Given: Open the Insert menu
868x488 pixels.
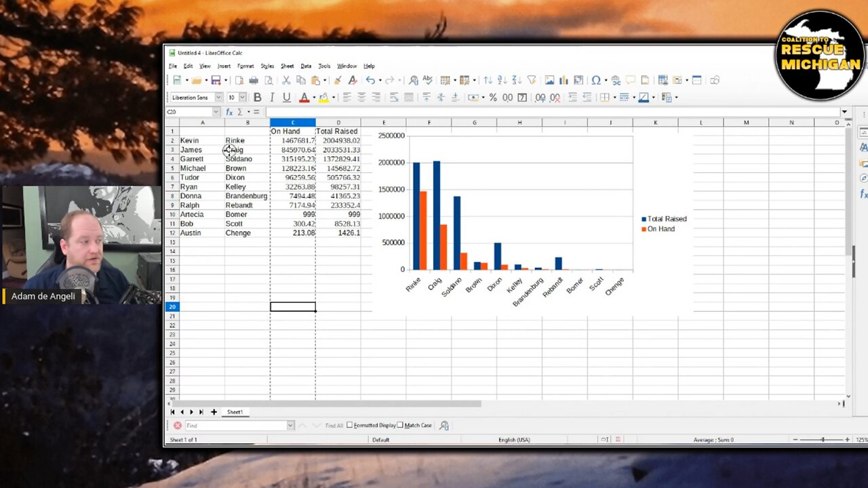Looking at the screenshot, I should coord(224,66).
